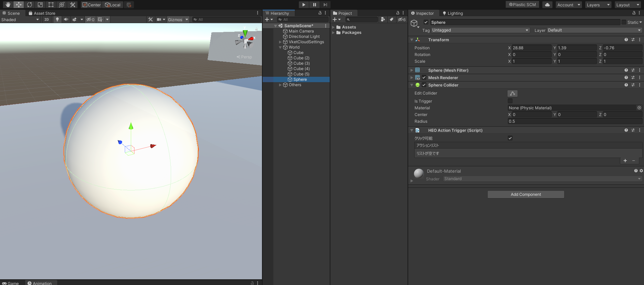Open Material object picker circle
Screen dimensions: 644x285
tap(639, 108)
